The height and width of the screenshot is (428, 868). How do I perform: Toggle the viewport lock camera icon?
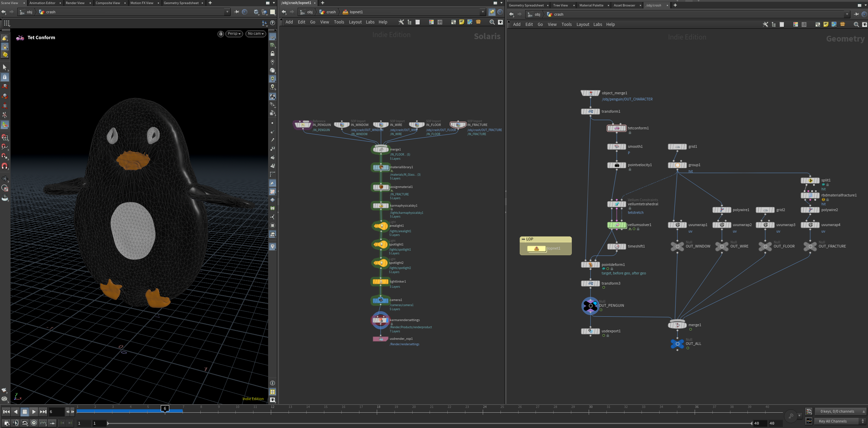click(x=221, y=34)
